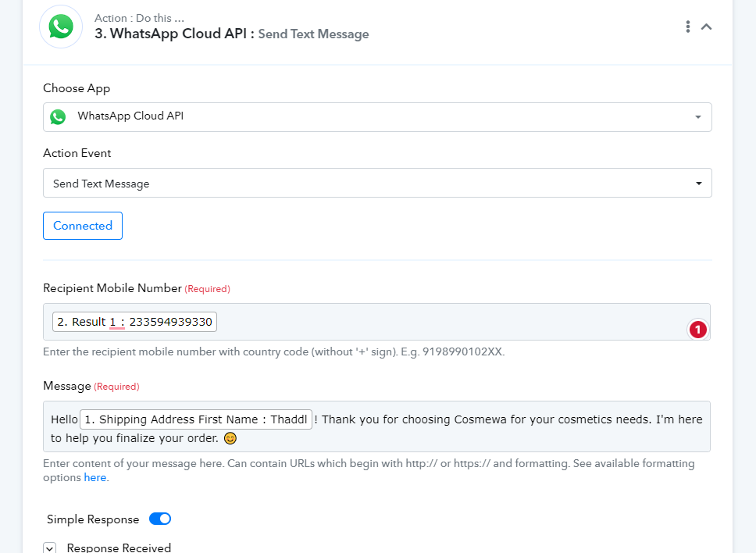
Task: Select the '2. Result 1 : 233594939330' tag
Action: coord(134,322)
